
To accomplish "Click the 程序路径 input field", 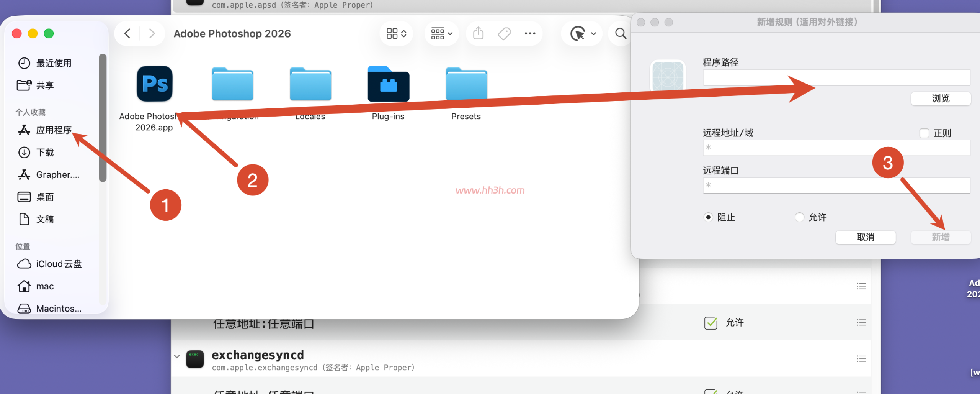I will tap(836, 77).
